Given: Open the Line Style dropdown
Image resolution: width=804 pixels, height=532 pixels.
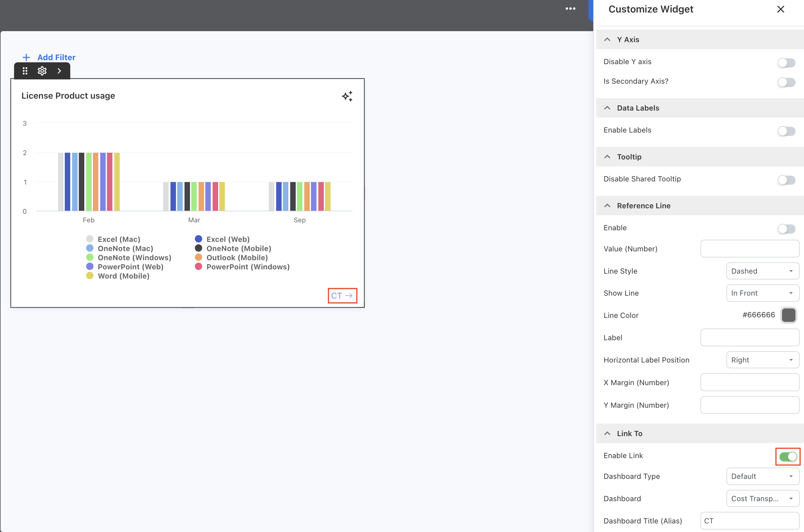Looking at the screenshot, I should pyautogui.click(x=762, y=271).
